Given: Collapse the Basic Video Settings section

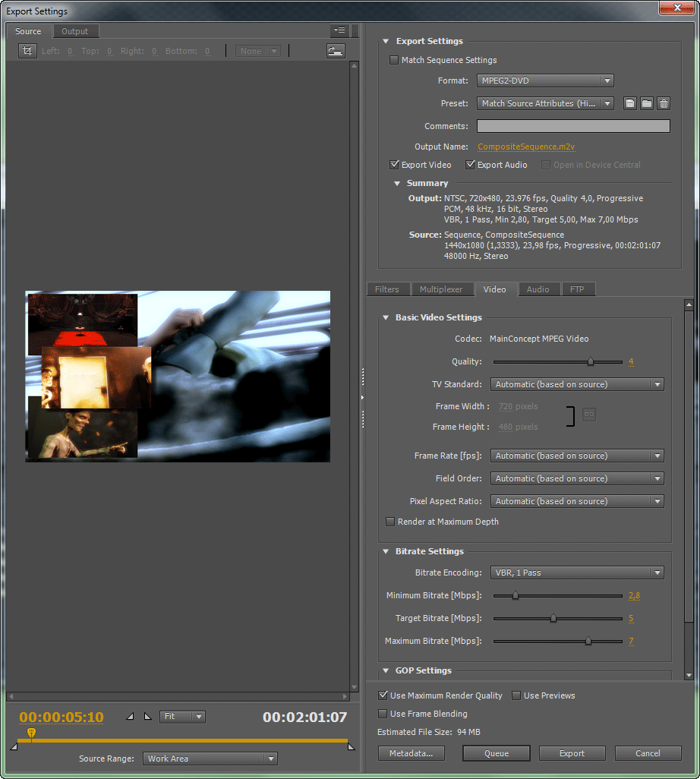Looking at the screenshot, I should (386, 317).
